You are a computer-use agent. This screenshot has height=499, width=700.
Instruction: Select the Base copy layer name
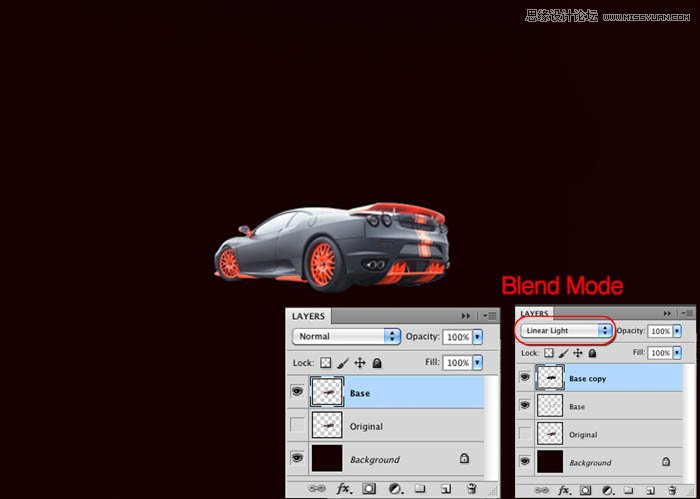tap(587, 379)
